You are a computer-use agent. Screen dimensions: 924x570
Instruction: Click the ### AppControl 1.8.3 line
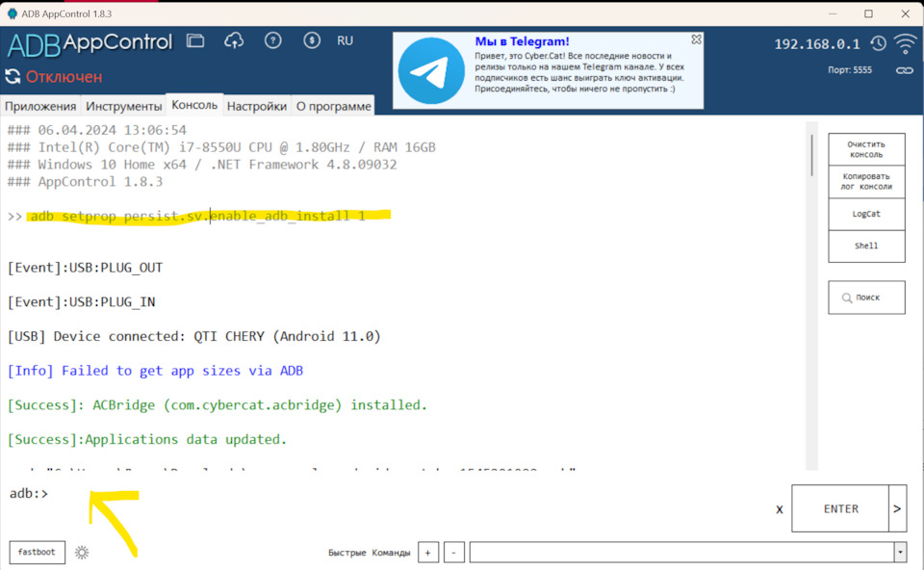[x=85, y=182]
